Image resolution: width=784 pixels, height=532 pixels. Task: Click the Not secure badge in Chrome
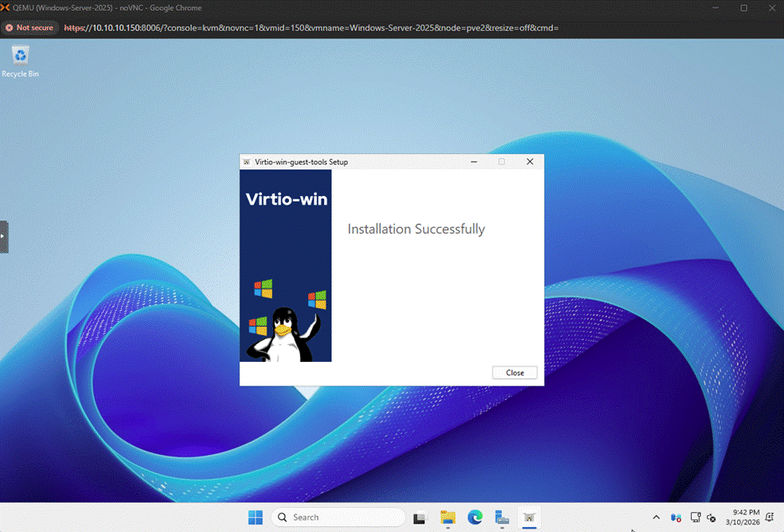click(x=29, y=28)
